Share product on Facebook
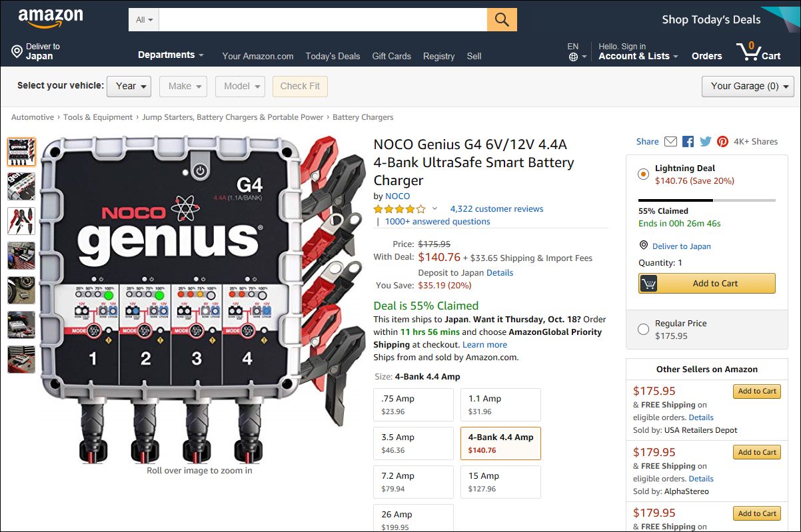Viewport: 801px width, 532px height. pyautogui.click(x=688, y=141)
